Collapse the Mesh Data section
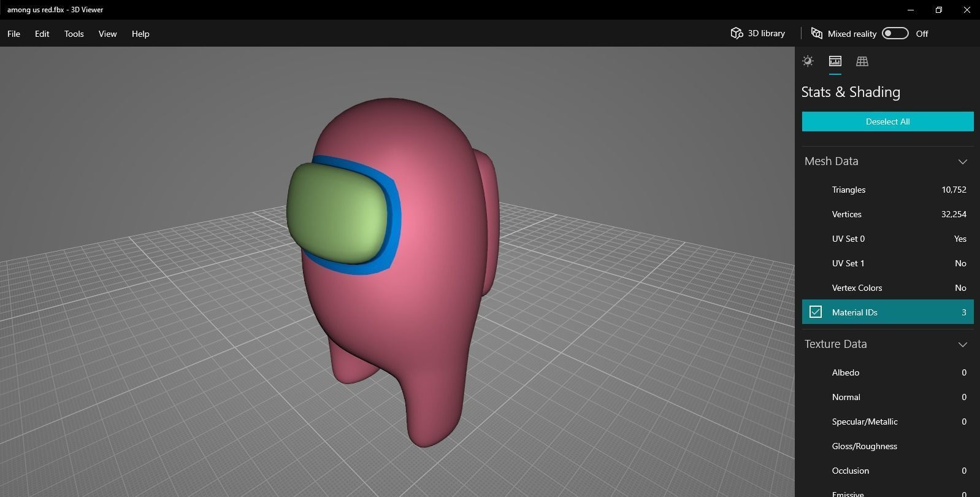This screenshot has width=980, height=497. tap(962, 161)
